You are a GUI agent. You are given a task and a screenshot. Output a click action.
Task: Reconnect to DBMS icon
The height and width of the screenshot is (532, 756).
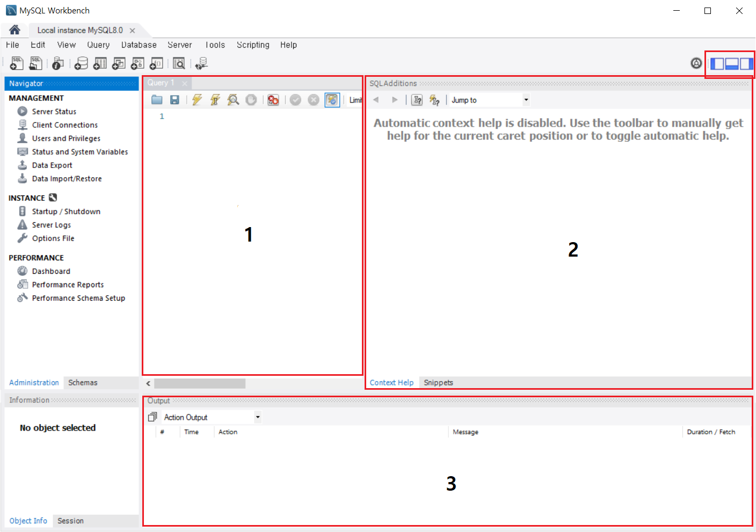pyautogui.click(x=201, y=64)
